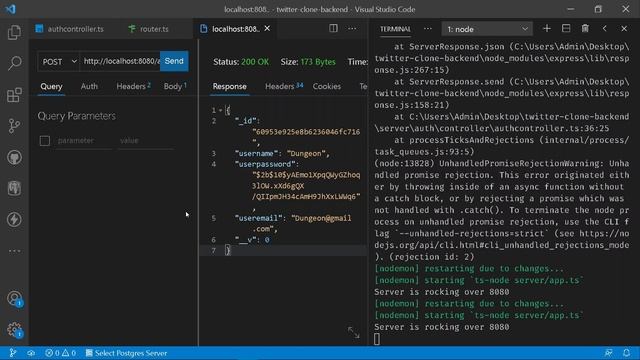Show additional views ellipsis in activity bar
640x360 pixels.
(14, 251)
